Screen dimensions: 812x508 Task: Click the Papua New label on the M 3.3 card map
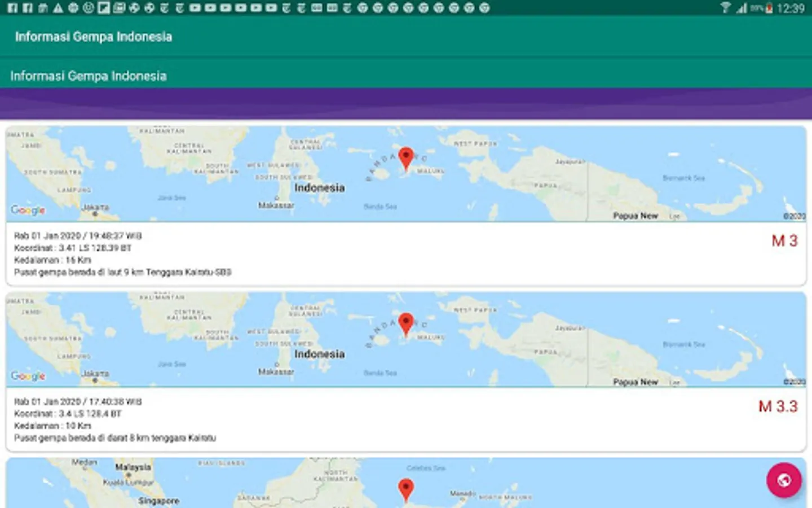click(x=636, y=382)
